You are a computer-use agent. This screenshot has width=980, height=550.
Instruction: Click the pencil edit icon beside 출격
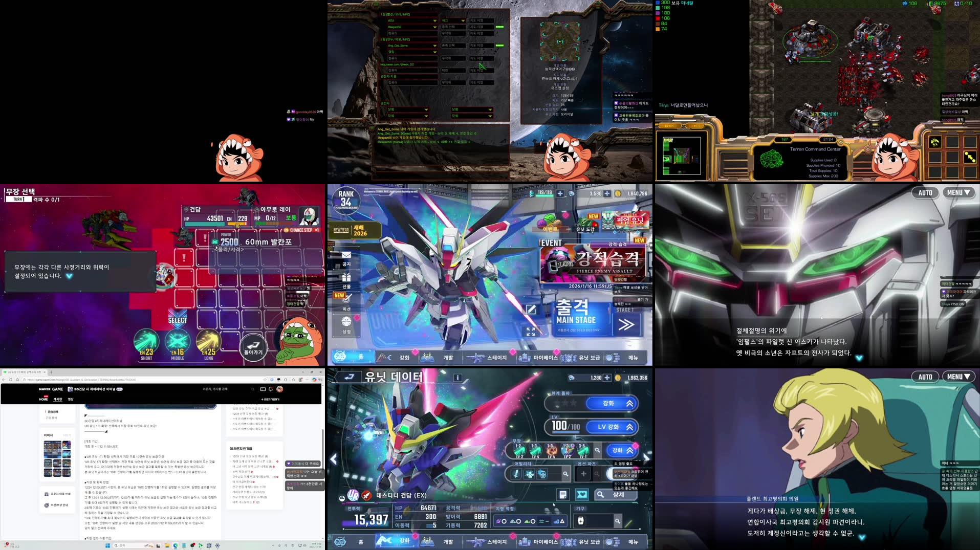click(x=530, y=309)
